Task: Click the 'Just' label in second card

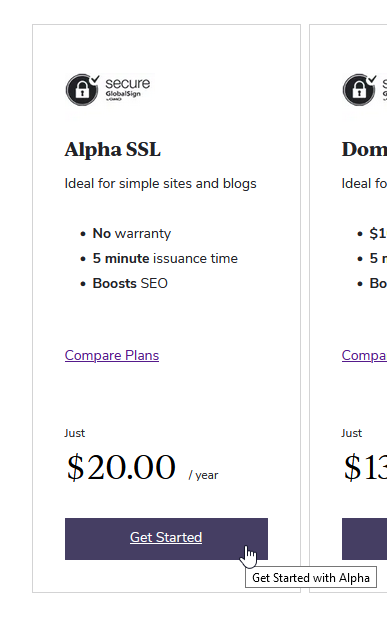Action: coord(352,433)
